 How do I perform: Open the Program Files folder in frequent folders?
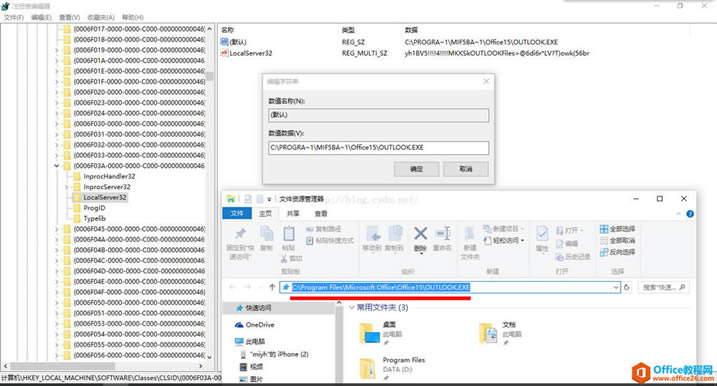[x=393, y=368]
